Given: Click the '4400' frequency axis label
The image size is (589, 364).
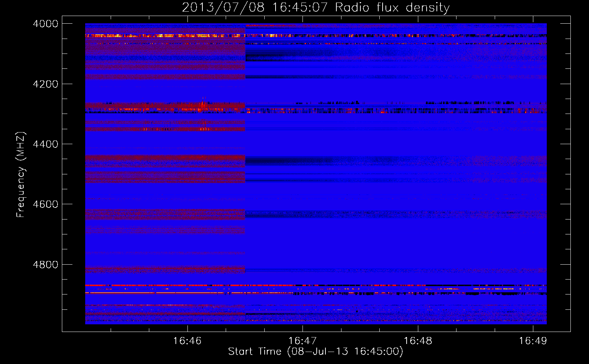Looking at the screenshot, I should pyautogui.click(x=46, y=144).
